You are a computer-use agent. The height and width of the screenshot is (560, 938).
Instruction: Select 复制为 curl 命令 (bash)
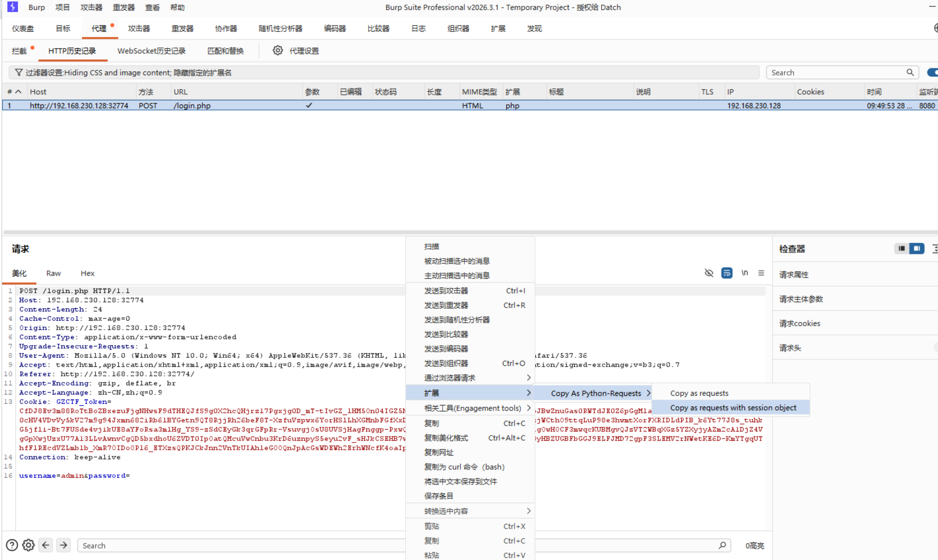470,467
